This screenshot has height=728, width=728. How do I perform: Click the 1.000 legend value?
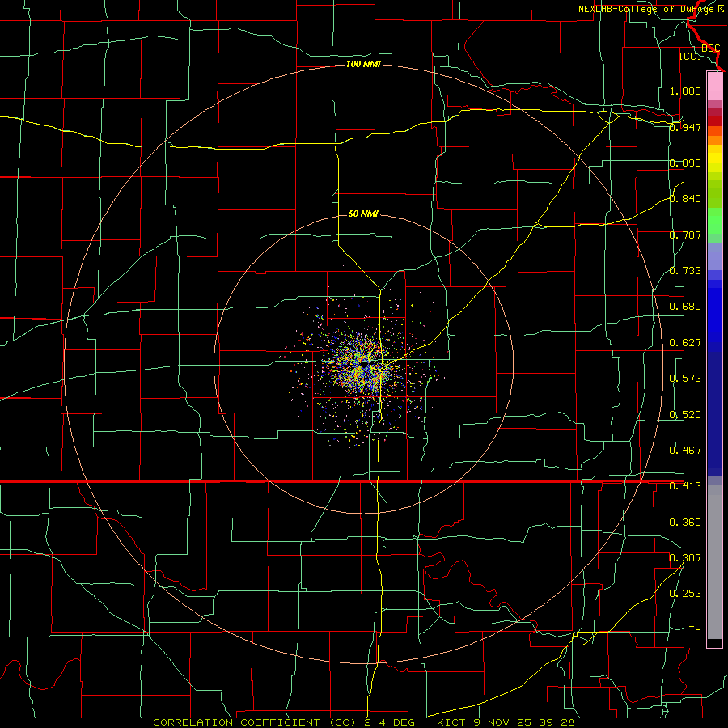(685, 91)
